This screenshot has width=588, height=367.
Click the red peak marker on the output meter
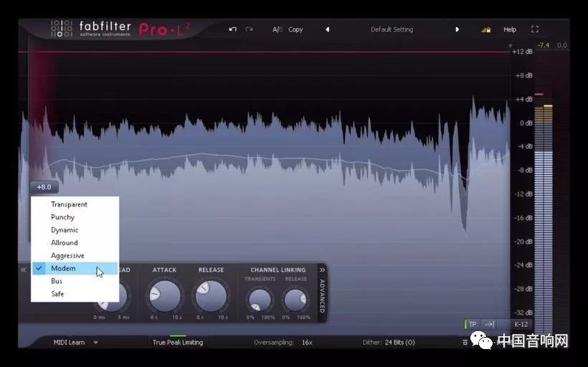click(x=539, y=94)
